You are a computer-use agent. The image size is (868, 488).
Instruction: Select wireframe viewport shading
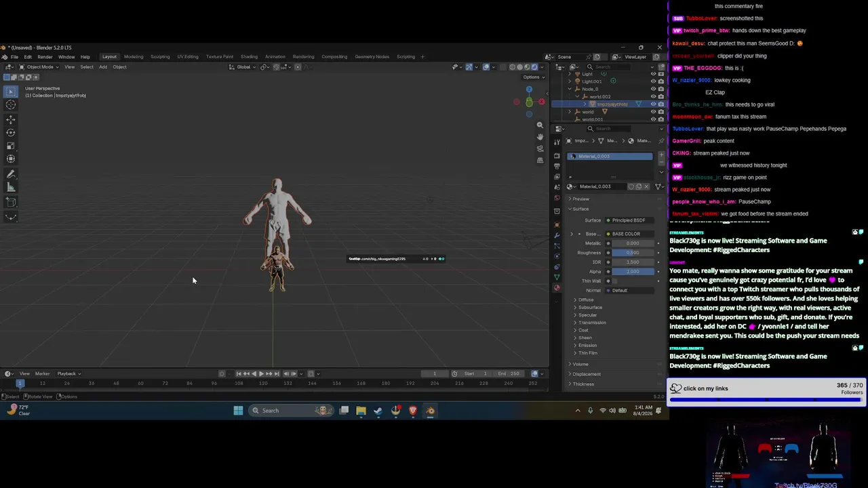point(512,67)
